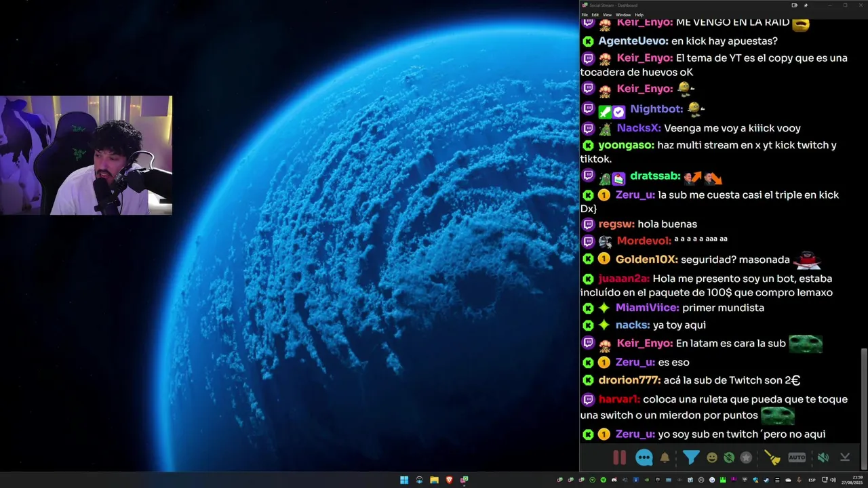This screenshot has height=488, width=868.
Task: Open Brave browser from the taskbar
Action: coord(449,480)
